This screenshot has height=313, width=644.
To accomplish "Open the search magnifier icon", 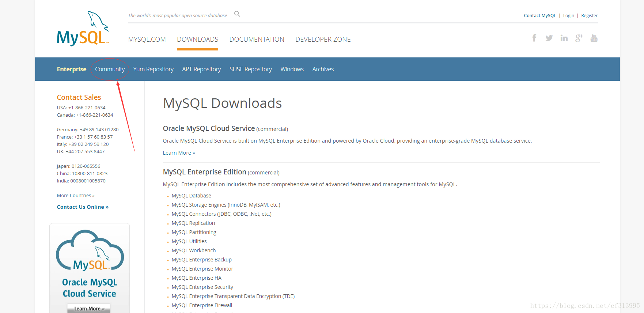I will [x=237, y=14].
